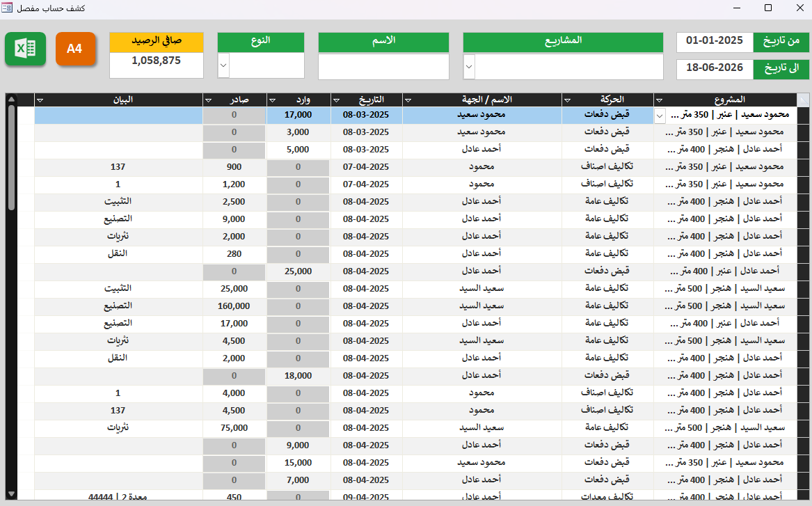Image resolution: width=812 pixels, height=506 pixels.
Task: Click the الى تاريخ green label
Action: (x=781, y=70)
